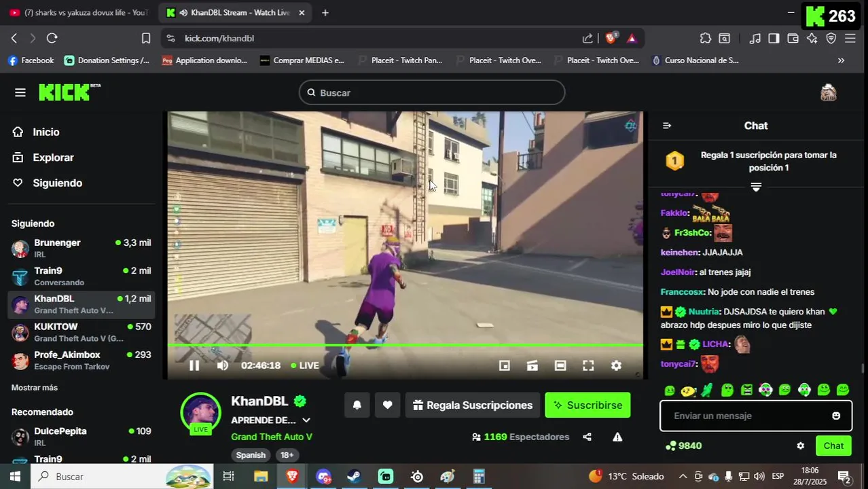Open Brunenger channel in sidebar
The height and width of the screenshot is (489, 868).
[x=82, y=248]
